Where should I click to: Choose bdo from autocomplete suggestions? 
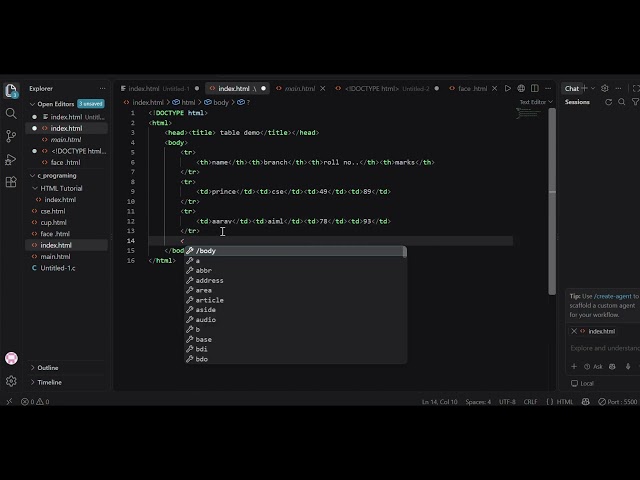click(295, 359)
